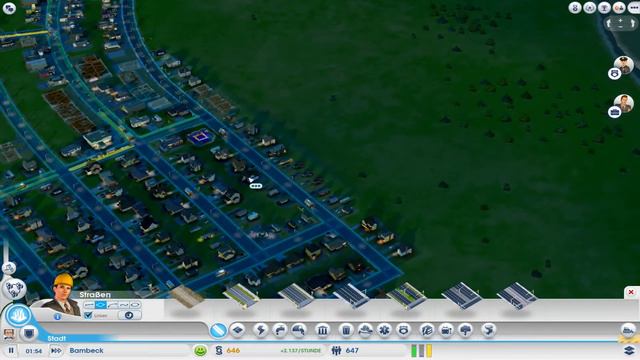
Task: Open the Mass Transit menu icon
Action: [x=446, y=330]
